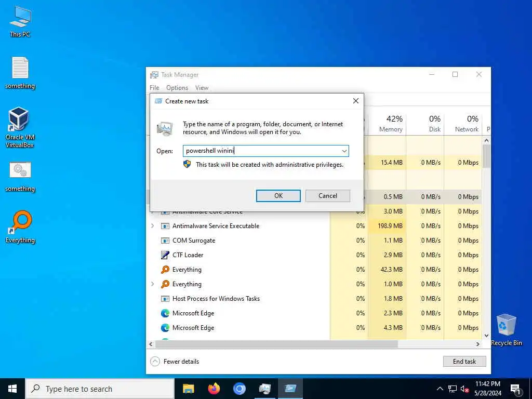Open the File menu in Task Manager
Viewport: 532px width, 399px height.
click(154, 88)
